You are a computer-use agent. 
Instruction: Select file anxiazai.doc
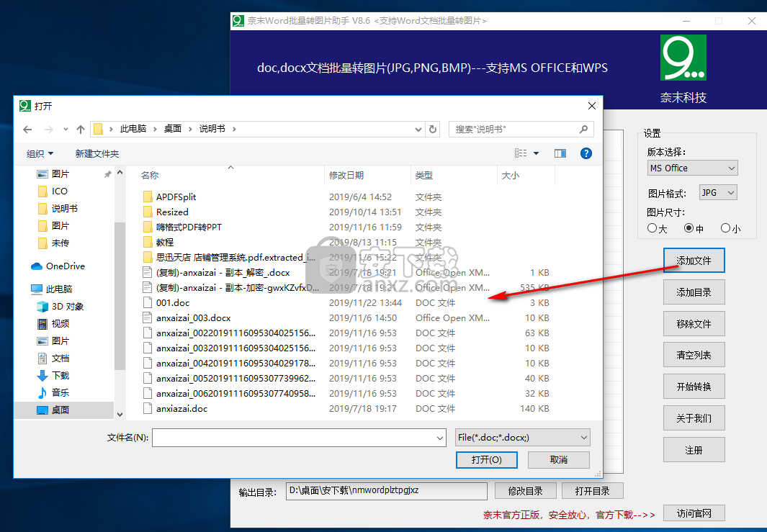pos(181,408)
